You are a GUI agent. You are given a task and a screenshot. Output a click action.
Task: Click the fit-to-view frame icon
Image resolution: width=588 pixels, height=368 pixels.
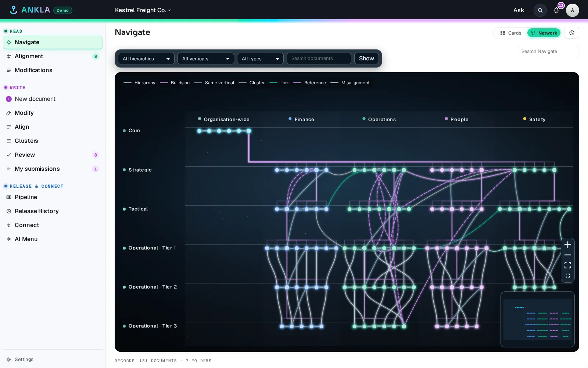click(568, 265)
